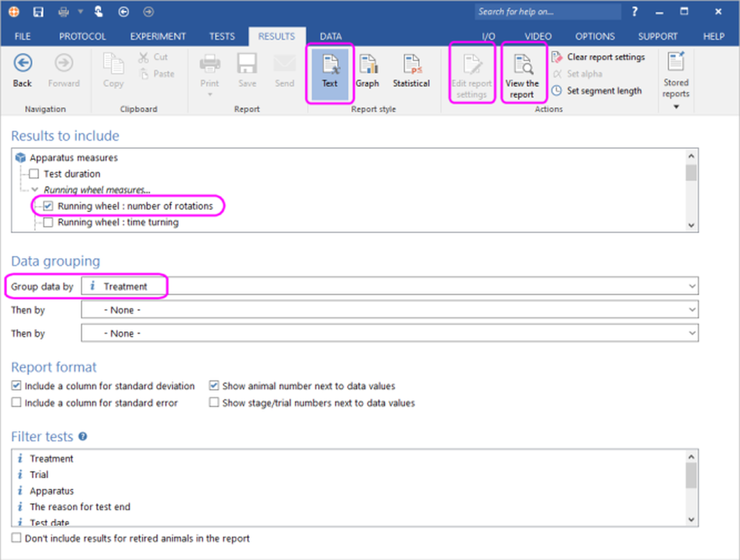Viewport: 740px width, 560px height.
Task: Switch to the DATA tab
Action: (x=331, y=37)
